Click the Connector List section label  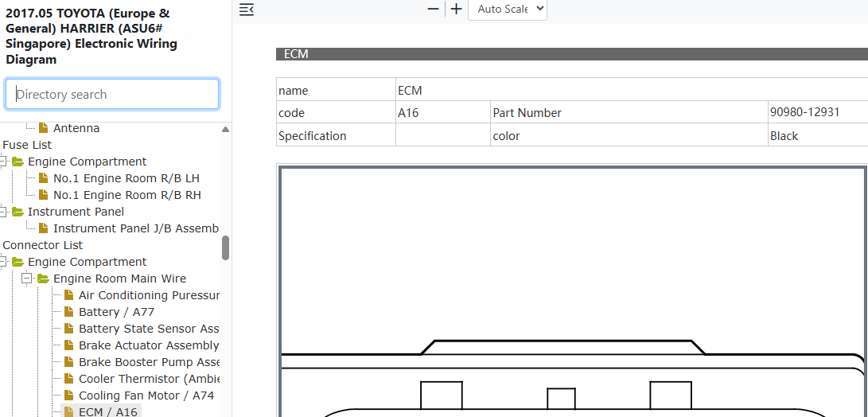click(x=43, y=245)
